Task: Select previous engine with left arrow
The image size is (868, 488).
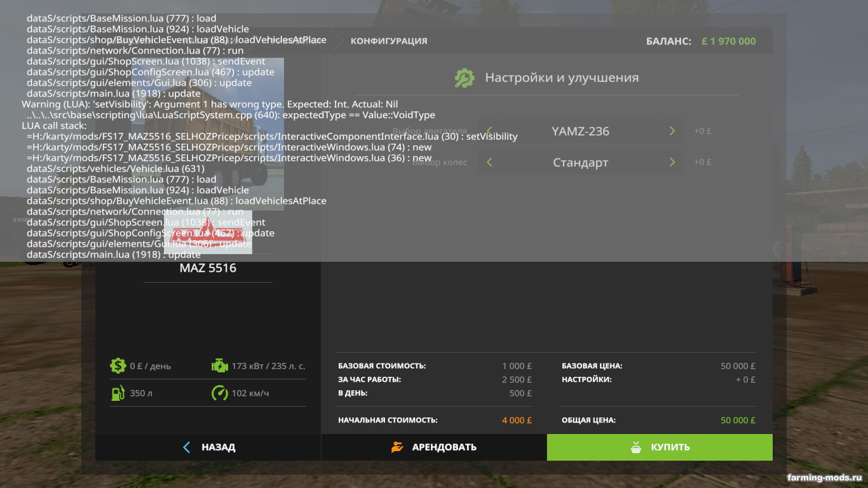Action: click(x=489, y=132)
